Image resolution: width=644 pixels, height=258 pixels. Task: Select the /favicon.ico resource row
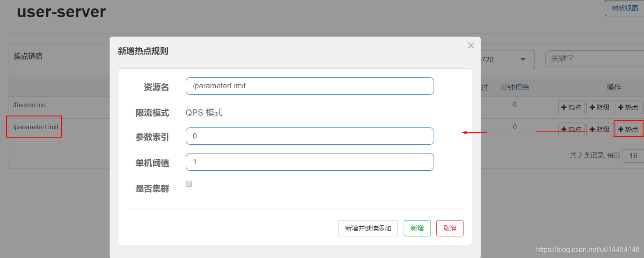coord(29,105)
